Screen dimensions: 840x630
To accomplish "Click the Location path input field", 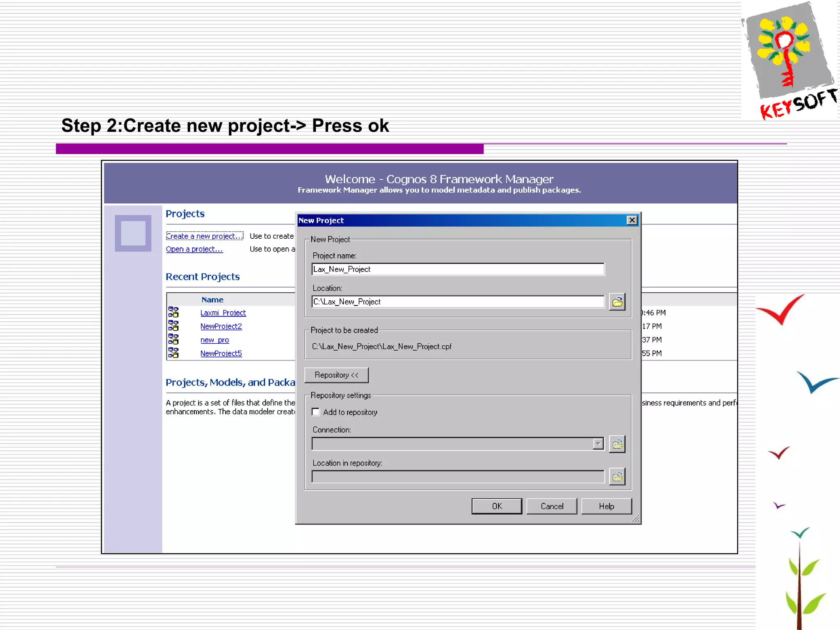I will click(458, 302).
